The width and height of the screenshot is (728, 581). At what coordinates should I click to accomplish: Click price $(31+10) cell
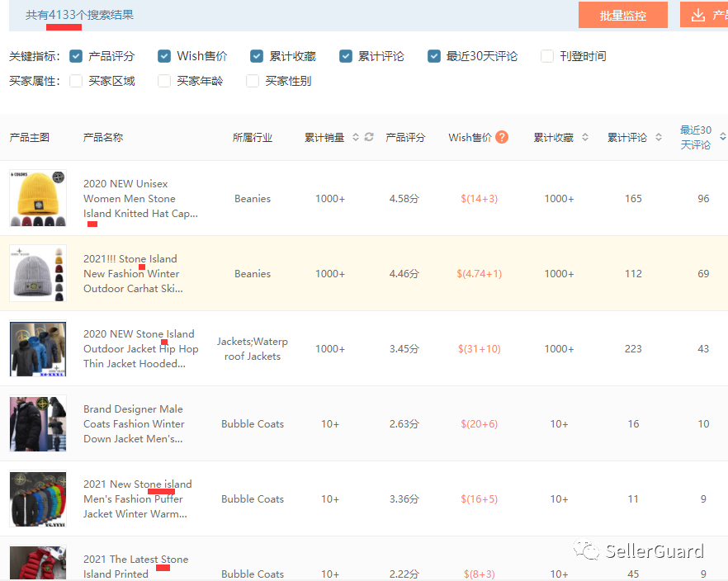coord(479,349)
